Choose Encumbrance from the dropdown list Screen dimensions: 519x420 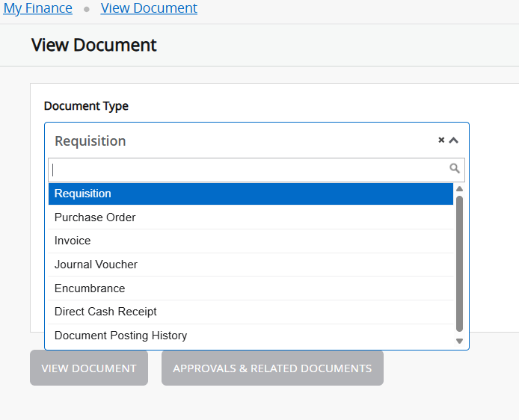point(251,288)
